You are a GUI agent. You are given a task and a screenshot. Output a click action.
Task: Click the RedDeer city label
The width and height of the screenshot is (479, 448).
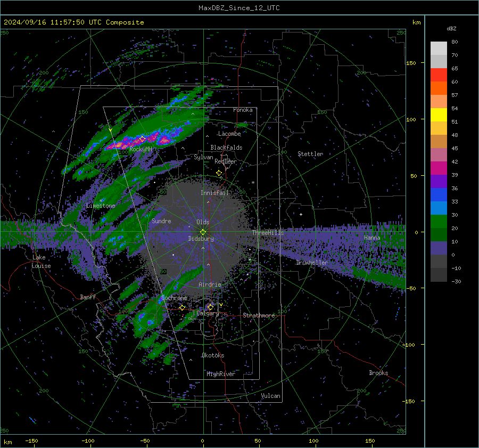pyautogui.click(x=226, y=161)
